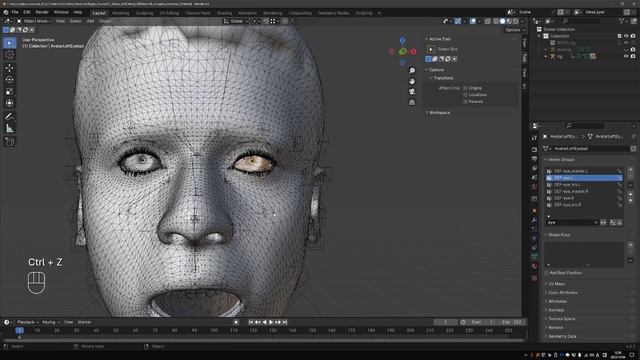Select the Transform tool
Screen dimensions: 640x360
click(9, 103)
